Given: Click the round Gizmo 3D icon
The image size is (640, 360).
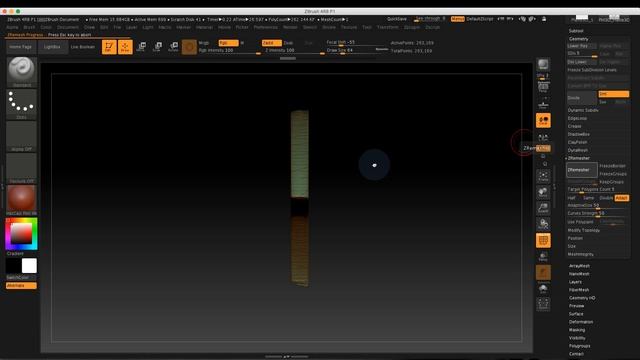Looking at the screenshot, I should click(189, 47).
